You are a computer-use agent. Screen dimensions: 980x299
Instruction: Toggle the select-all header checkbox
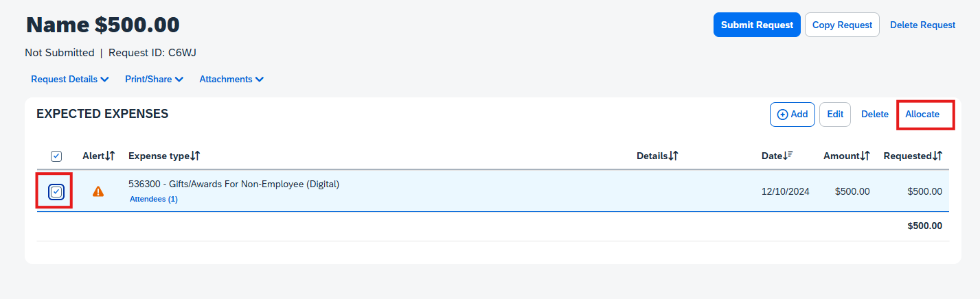(x=56, y=156)
